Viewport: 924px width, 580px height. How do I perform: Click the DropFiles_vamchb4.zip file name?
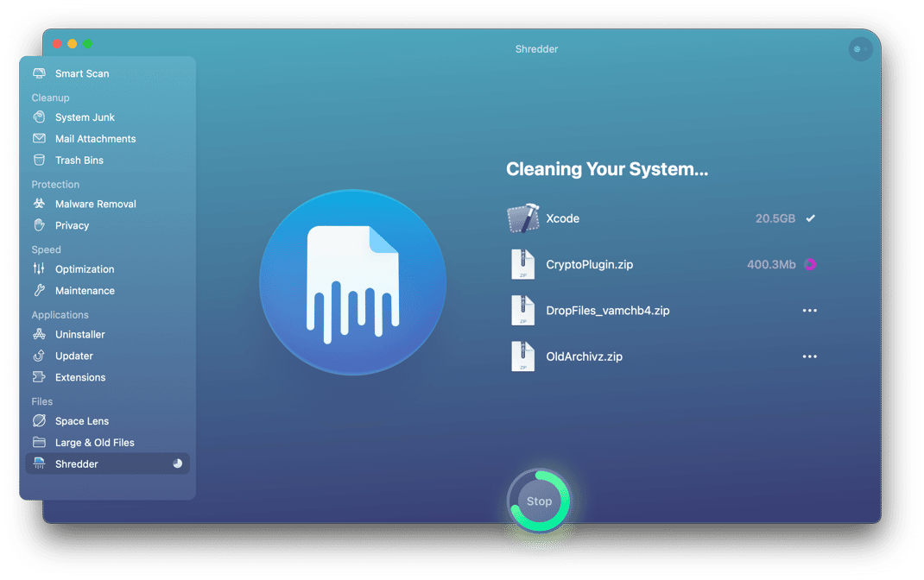point(608,311)
